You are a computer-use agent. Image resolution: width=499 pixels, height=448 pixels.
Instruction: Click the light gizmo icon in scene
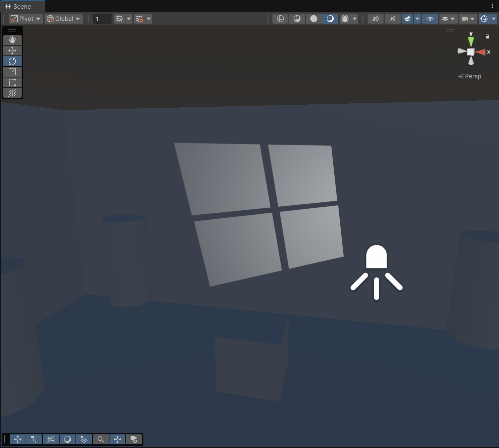tap(377, 272)
